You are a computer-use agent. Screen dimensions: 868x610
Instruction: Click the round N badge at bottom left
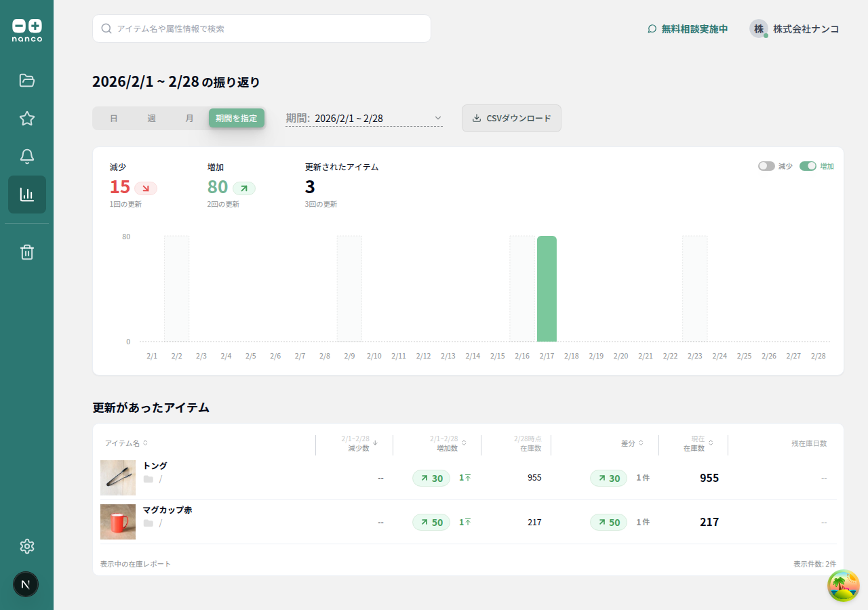(x=26, y=584)
